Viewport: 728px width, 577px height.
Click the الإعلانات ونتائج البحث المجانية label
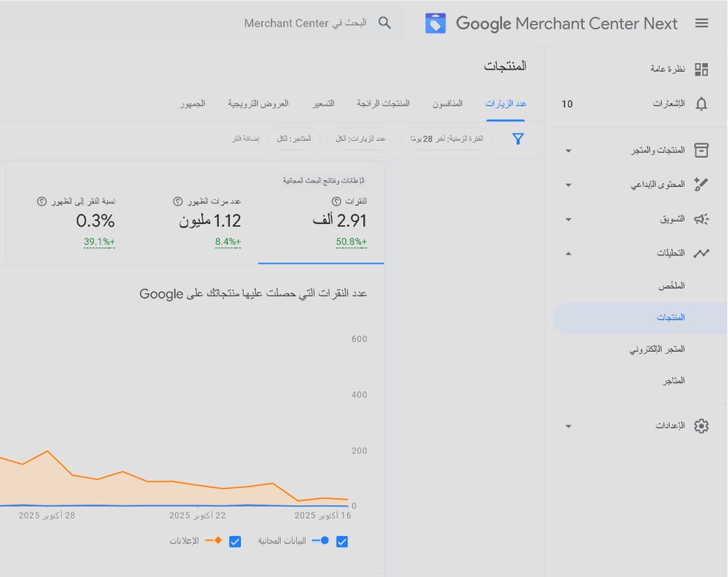[x=323, y=180]
